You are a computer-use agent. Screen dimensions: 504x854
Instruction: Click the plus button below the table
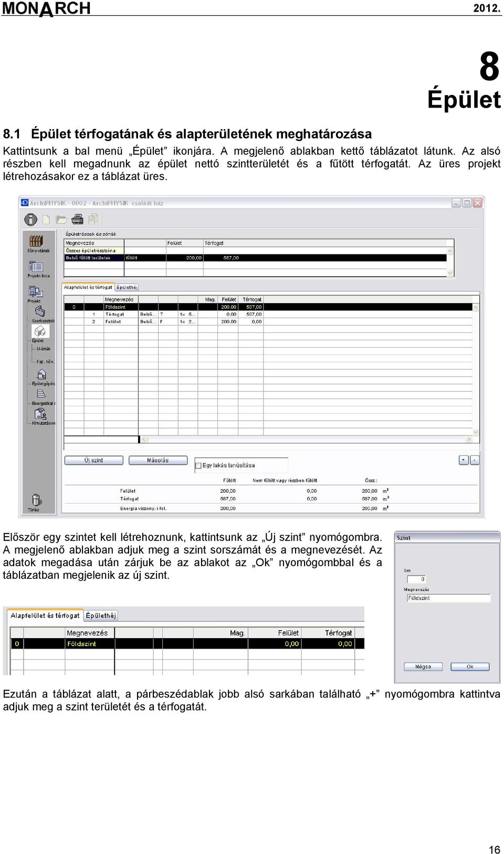[464, 460]
